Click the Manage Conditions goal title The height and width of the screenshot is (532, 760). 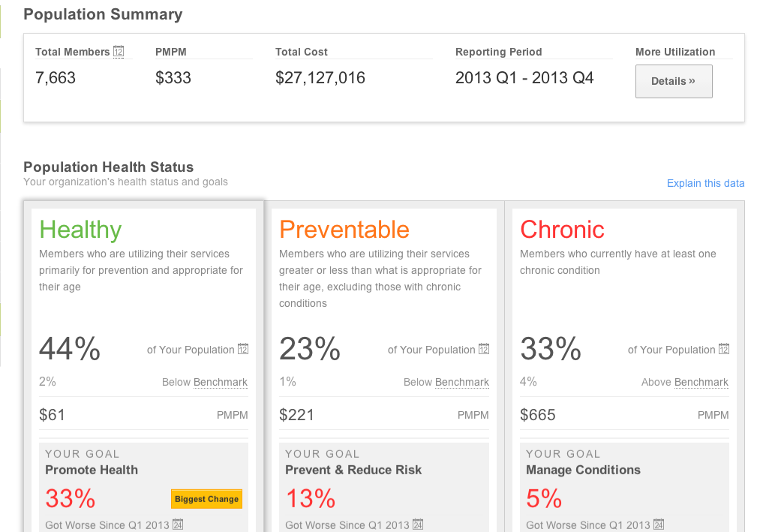point(583,470)
